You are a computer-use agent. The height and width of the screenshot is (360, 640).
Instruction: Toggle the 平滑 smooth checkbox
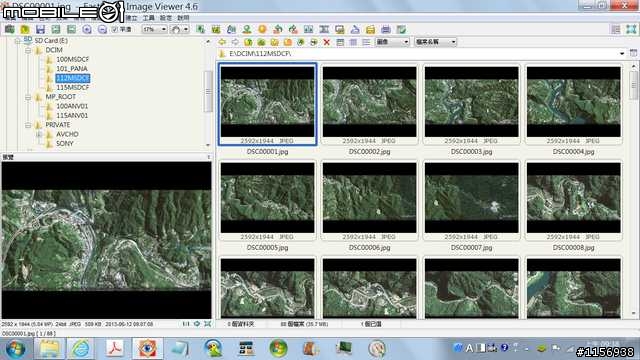[115, 29]
